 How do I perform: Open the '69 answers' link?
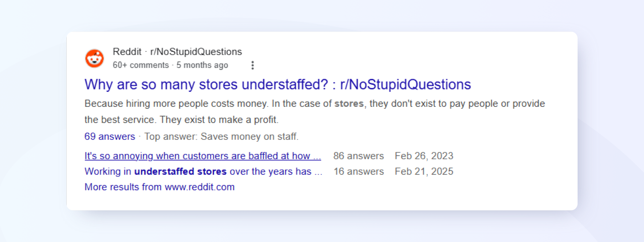(x=110, y=136)
